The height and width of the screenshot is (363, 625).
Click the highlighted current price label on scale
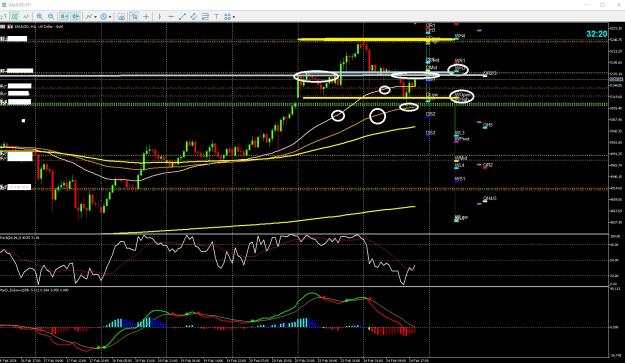point(616,80)
